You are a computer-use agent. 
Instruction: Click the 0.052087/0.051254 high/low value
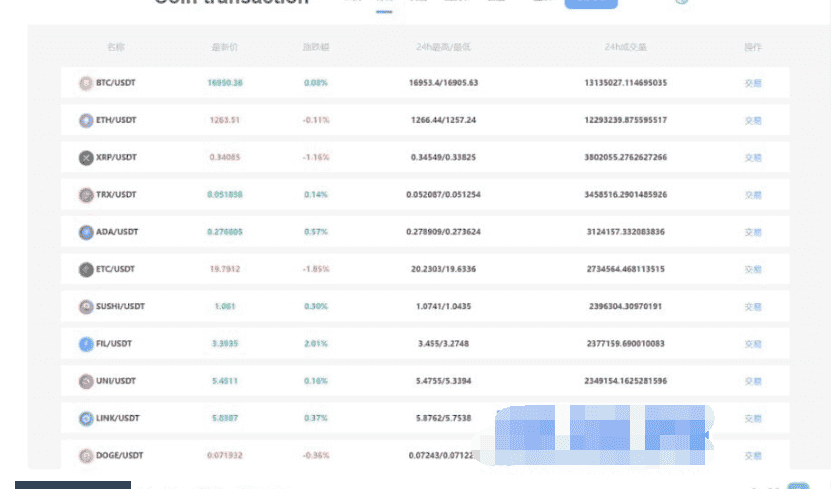(x=444, y=194)
